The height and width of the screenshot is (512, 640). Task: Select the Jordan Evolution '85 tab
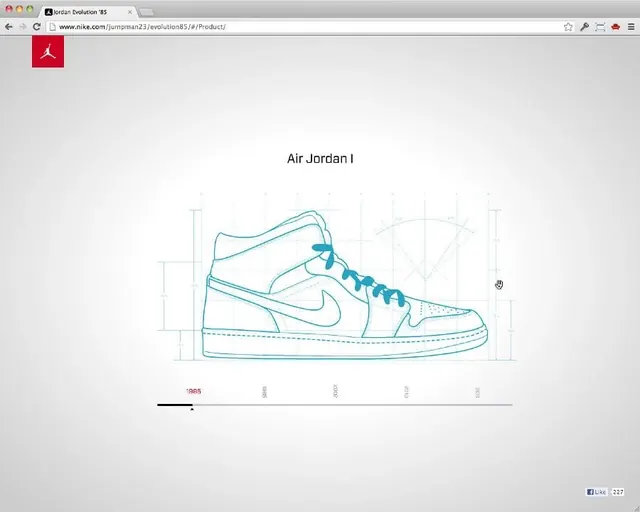point(86,12)
